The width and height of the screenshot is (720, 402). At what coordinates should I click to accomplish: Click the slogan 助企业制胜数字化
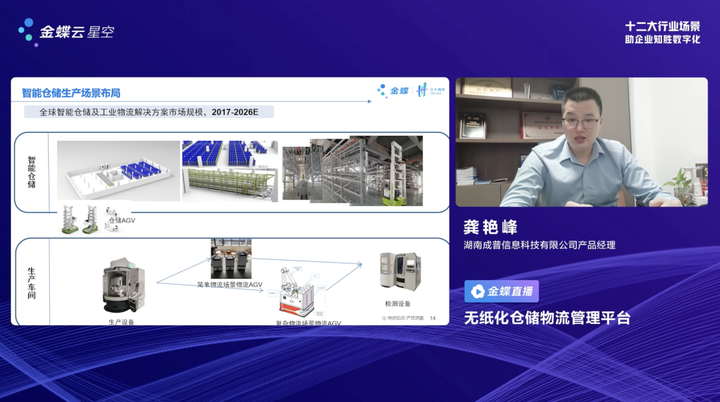point(663,40)
